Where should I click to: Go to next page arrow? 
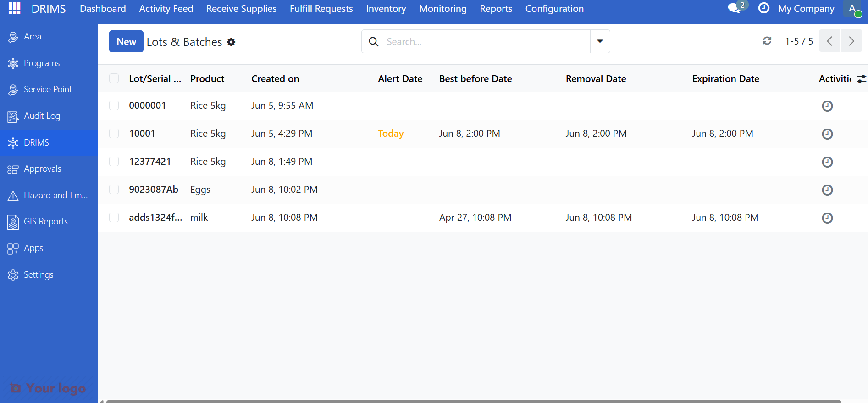(x=851, y=41)
